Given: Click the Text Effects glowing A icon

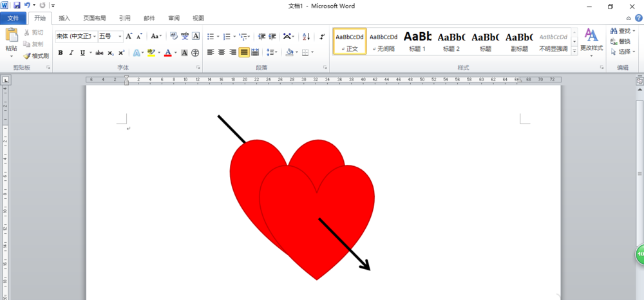Looking at the screenshot, I should pos(137,53).
